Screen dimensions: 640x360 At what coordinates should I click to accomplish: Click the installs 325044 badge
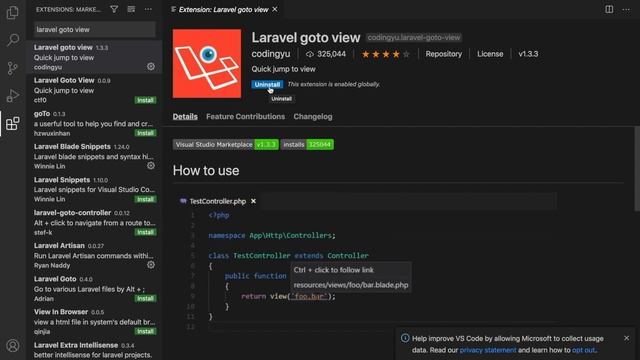tap(307, 144)
